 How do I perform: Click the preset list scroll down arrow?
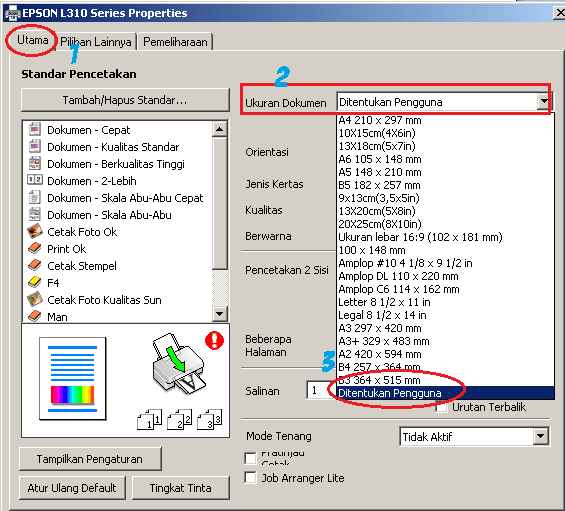point(219,314)
